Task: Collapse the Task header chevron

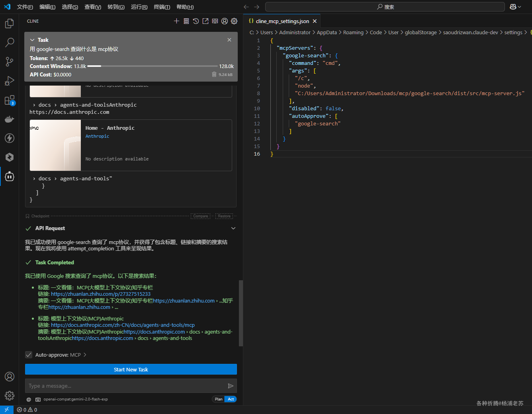Action: coord(32,40)
